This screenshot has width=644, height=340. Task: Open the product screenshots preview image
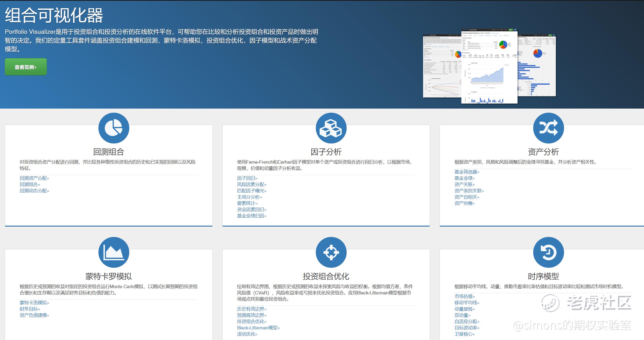(x=490, y=66)
